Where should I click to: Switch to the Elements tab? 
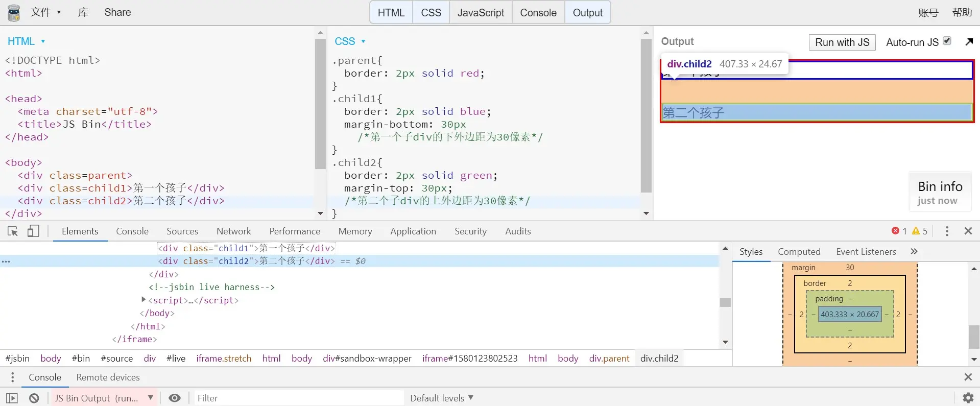(80, 231)
